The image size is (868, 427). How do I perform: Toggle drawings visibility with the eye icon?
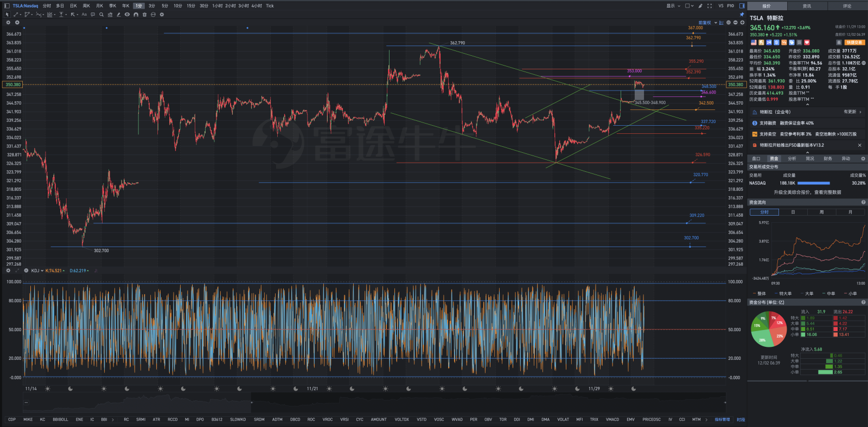click(x=127, y=15)
